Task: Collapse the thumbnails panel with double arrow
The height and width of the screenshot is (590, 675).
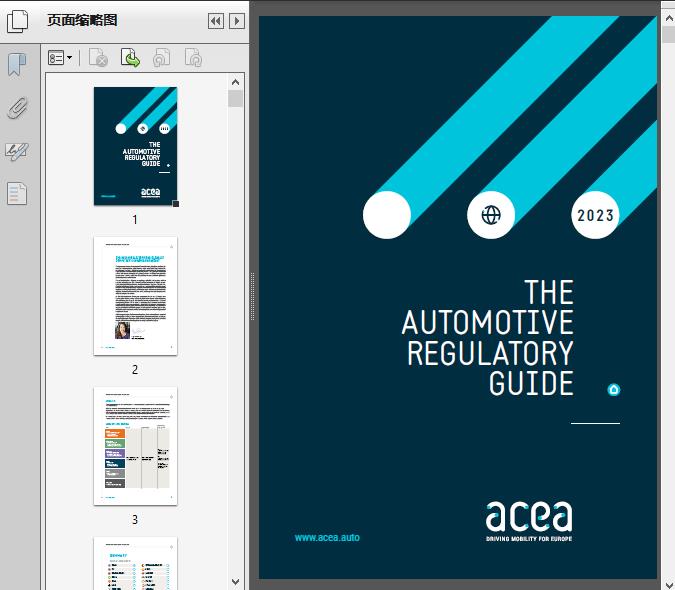Action: (x=216, y=21)
